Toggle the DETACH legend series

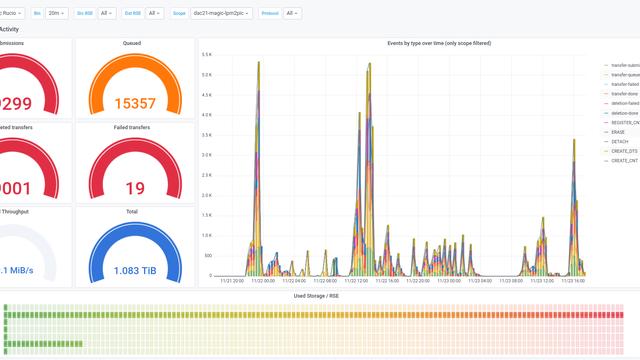tap(620, 142)
